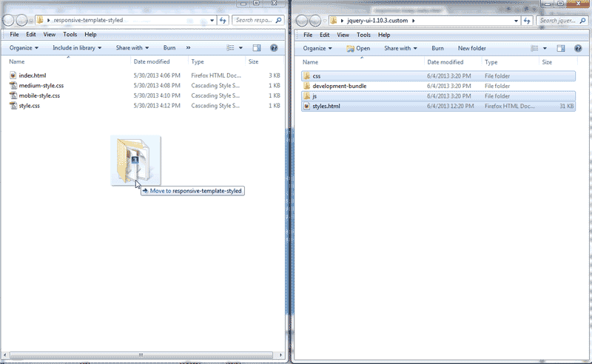Click development-bundle folder icon
This screenshot has width=592, height=364.
(x=306, y=86)
